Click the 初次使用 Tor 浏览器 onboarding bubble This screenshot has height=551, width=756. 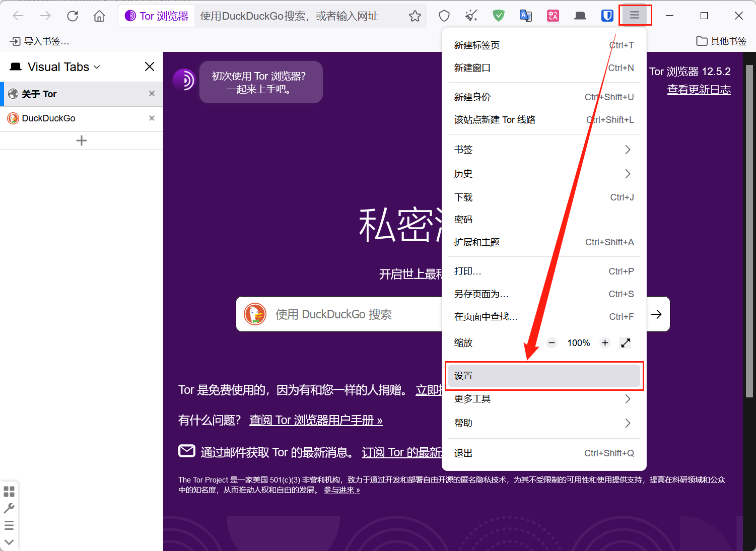[261, 82]
